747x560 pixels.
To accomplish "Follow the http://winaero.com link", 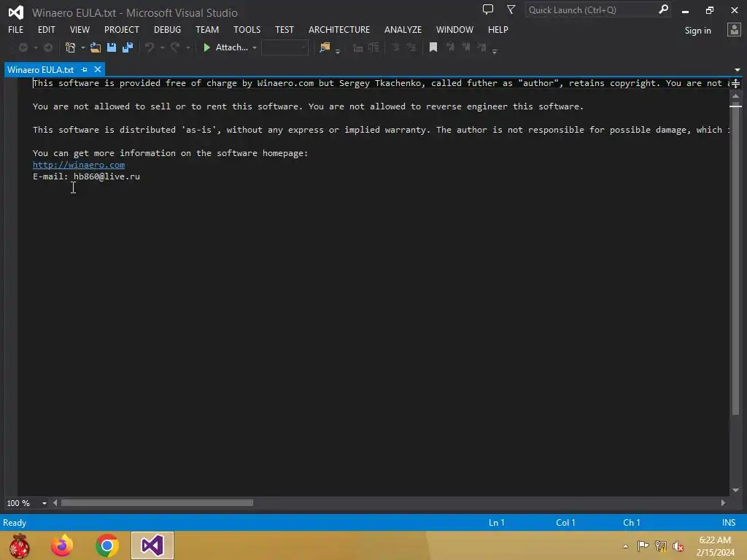I will [x=79, y=165].
